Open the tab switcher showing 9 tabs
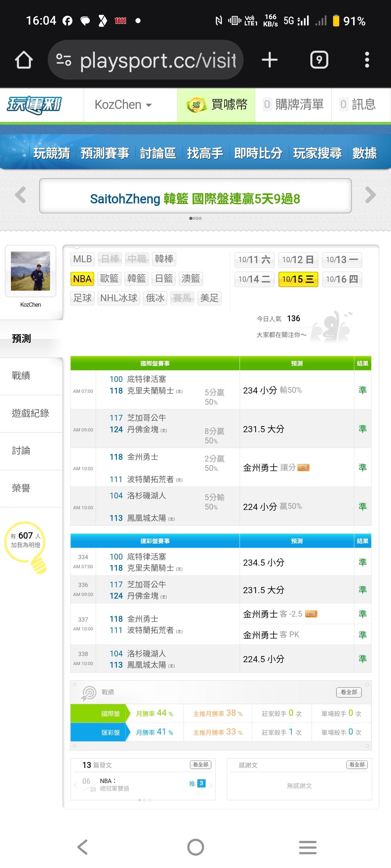The height and width of the screenshot is (868, 391). tap(319, 60)
